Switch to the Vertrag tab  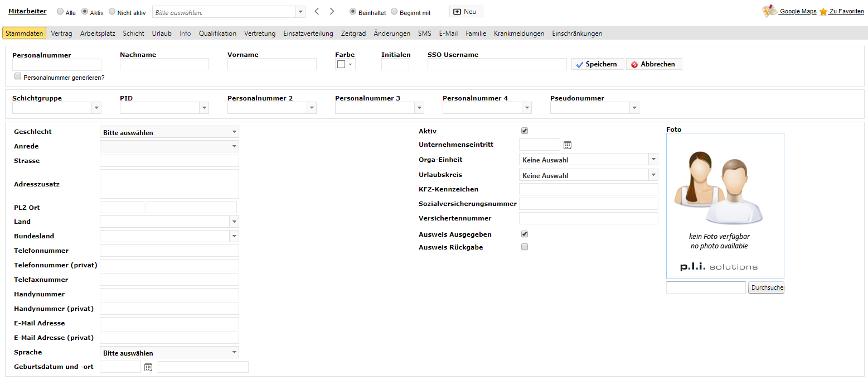(x=61, y=33)
